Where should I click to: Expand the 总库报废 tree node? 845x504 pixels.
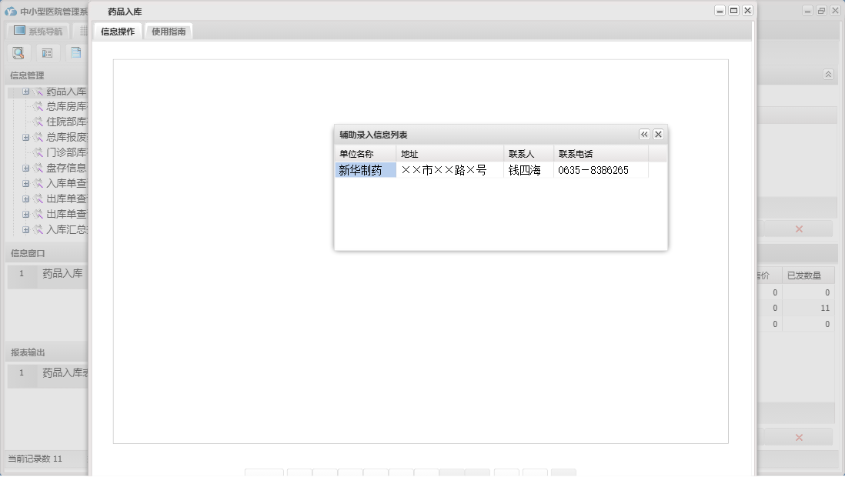pyautogui.click(x=25, y=138)
